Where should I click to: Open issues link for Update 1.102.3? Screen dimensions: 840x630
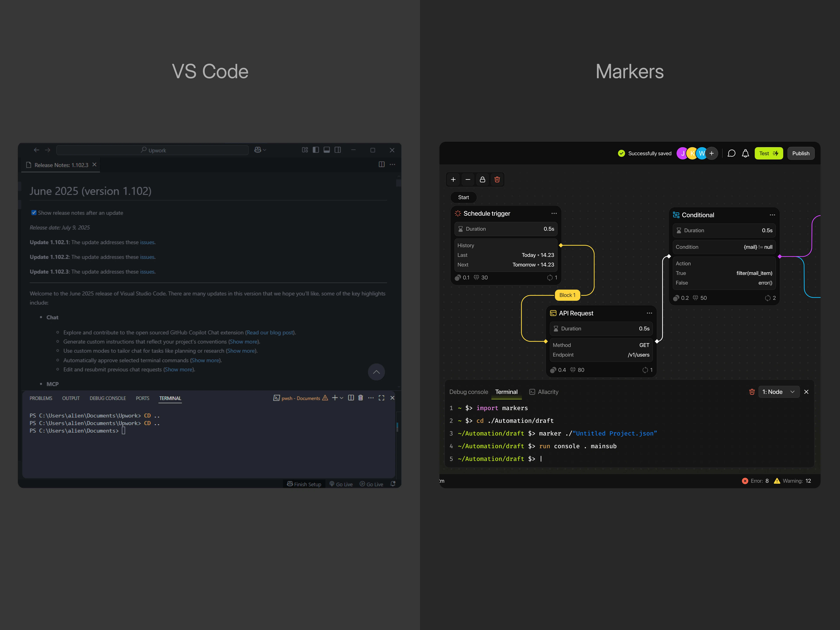point(147,272)
